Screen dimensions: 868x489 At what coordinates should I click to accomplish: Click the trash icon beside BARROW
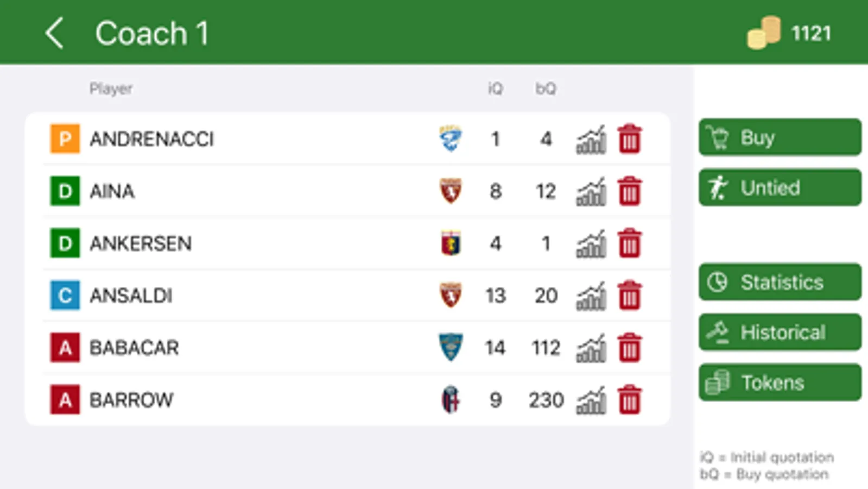click(x=629, y=400)
